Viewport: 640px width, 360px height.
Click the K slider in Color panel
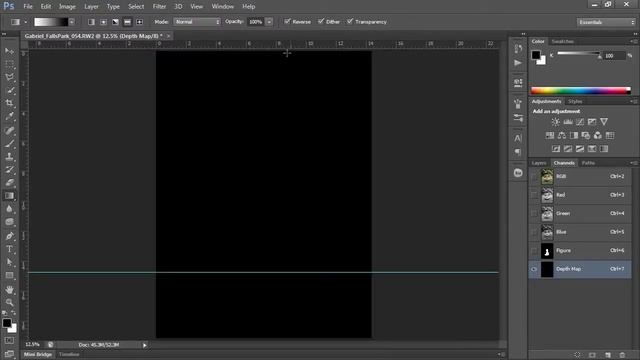(x=579, y=53)
